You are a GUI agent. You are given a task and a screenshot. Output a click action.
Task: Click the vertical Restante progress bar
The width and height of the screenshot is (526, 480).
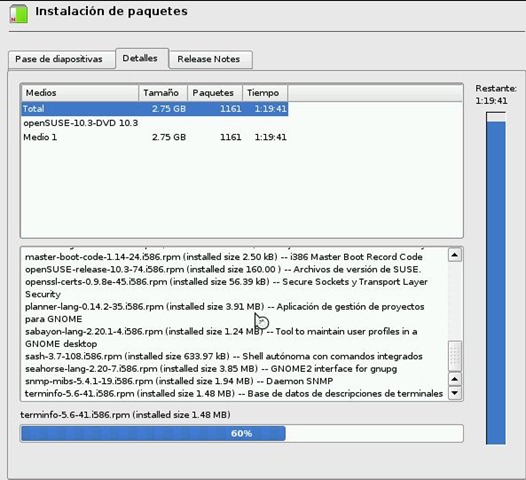click(x=496, y=278)
